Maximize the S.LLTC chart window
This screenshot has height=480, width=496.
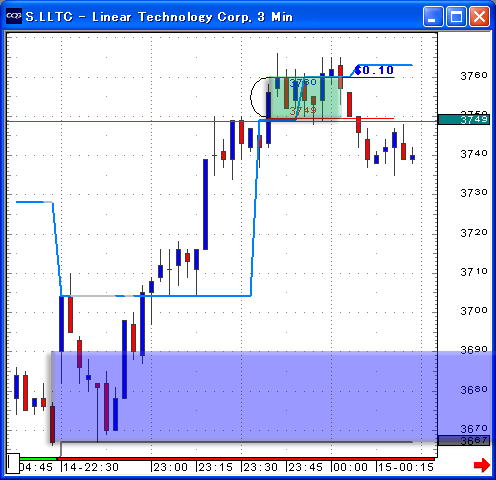pyautogui.click(x=456, y=16)
